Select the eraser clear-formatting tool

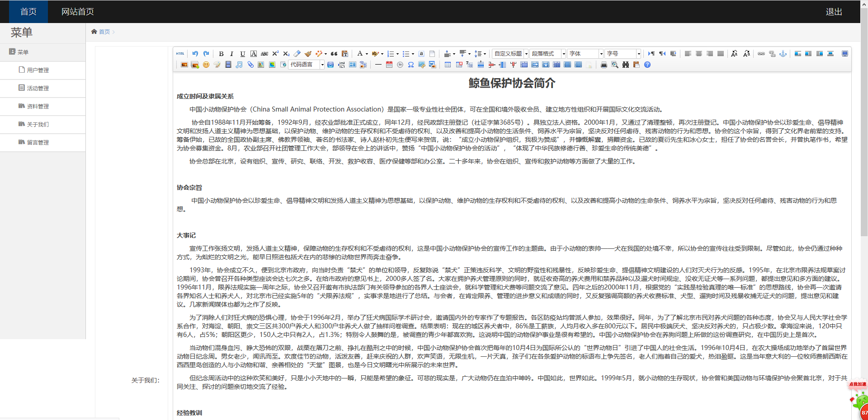(x=297, y=54)
